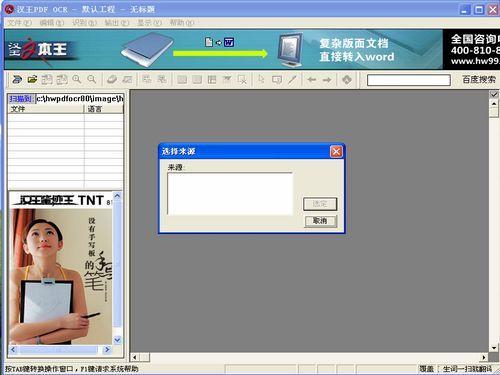Click the 复杂版面文档直接转入word banner

point(357,50)
